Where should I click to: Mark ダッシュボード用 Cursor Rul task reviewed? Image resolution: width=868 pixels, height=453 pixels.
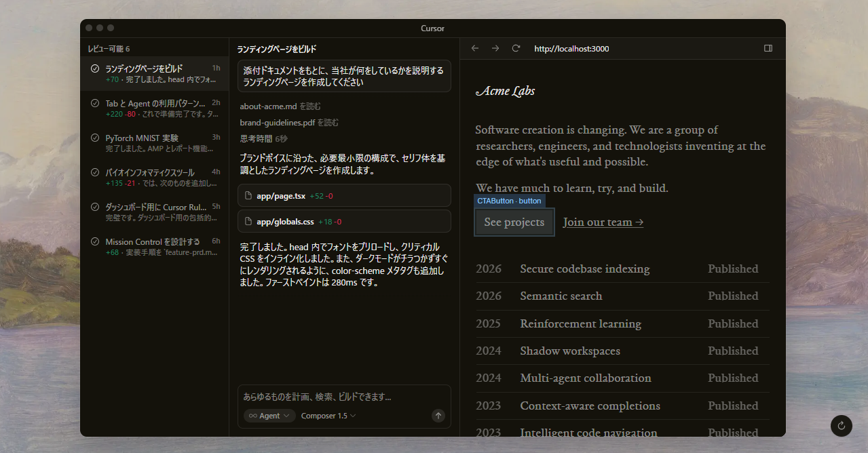point(95,207)
